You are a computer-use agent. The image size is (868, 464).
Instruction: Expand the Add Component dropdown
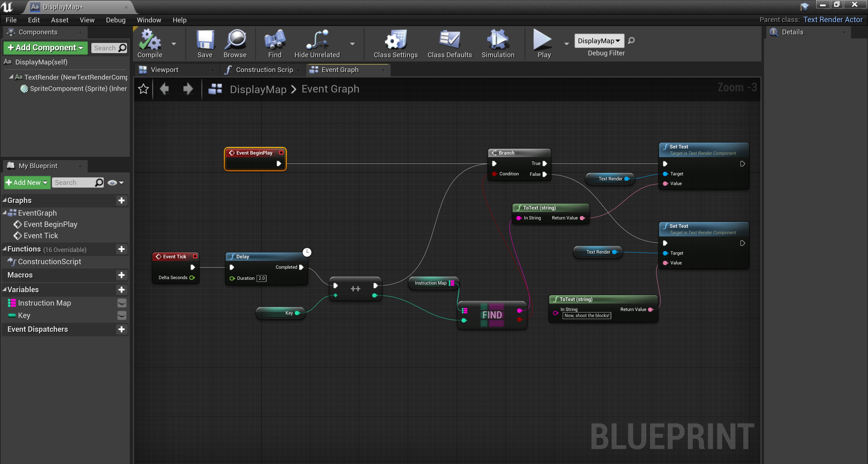[x=45, y=48]
